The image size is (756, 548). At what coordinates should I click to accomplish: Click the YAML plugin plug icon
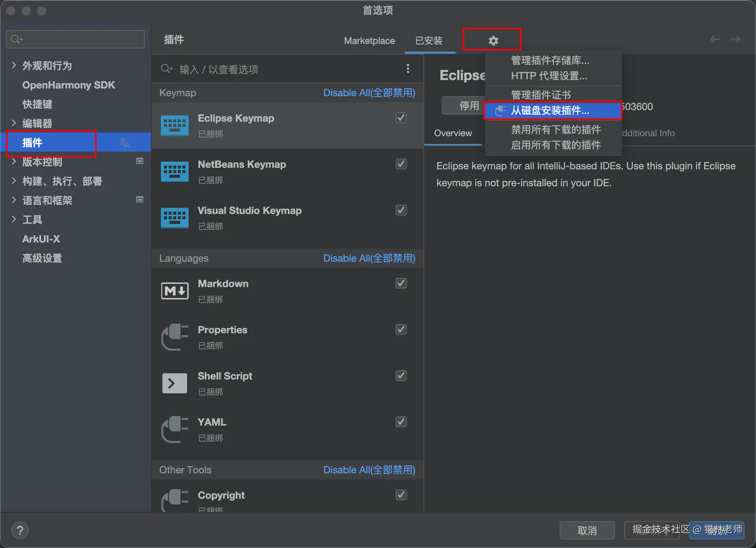[174, 429]
